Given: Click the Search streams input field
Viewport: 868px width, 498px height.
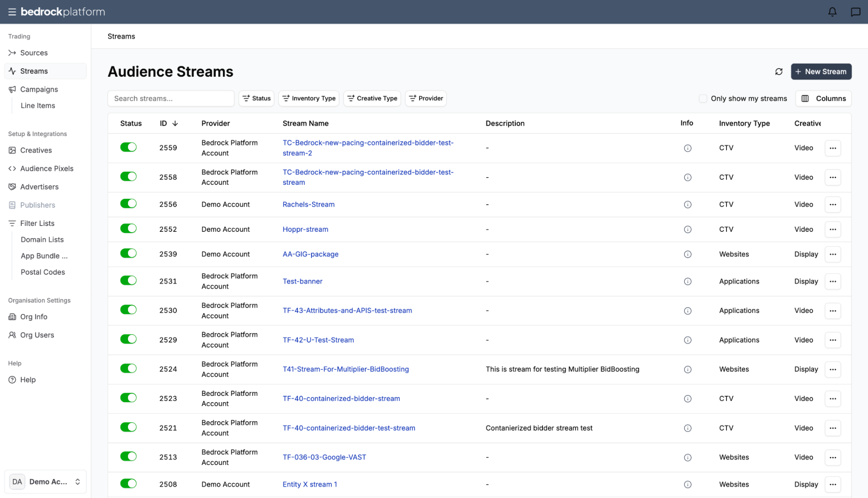Looking at the screenshot, I should click(171, 99).
